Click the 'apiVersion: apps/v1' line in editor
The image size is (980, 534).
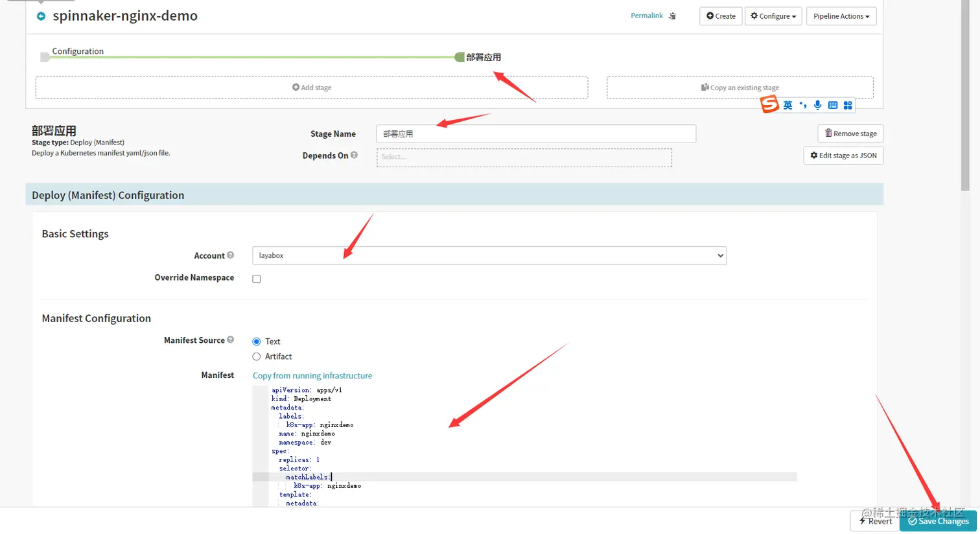[x=307, y=390]
